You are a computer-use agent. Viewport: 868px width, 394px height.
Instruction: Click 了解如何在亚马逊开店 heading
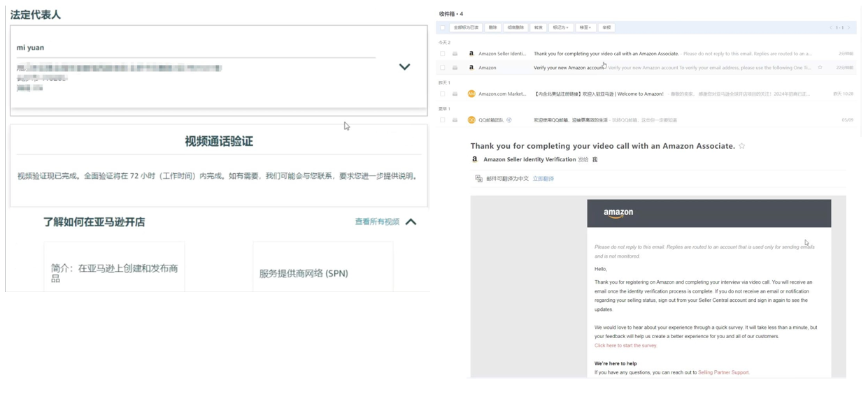click(x=94, y=222)
